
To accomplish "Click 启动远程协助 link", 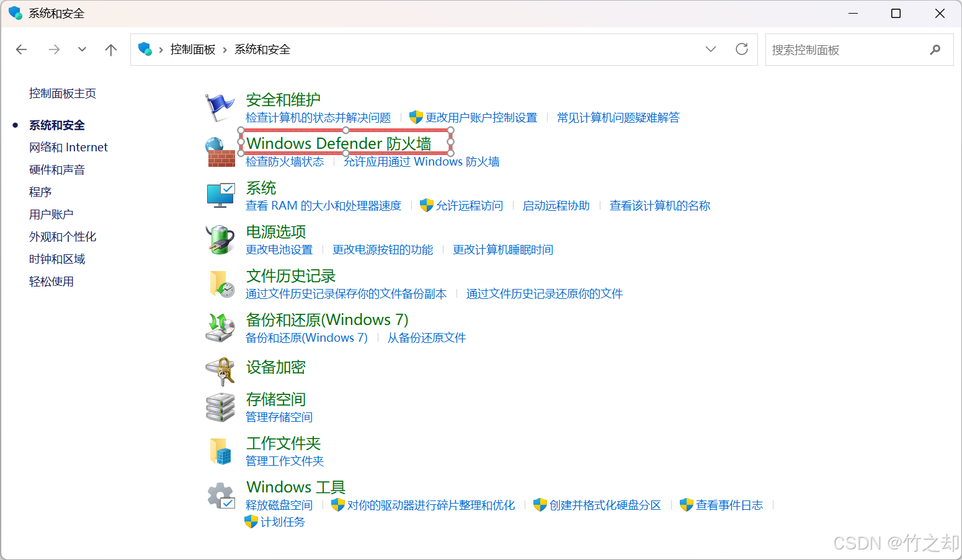I will [x=556, y=206].
